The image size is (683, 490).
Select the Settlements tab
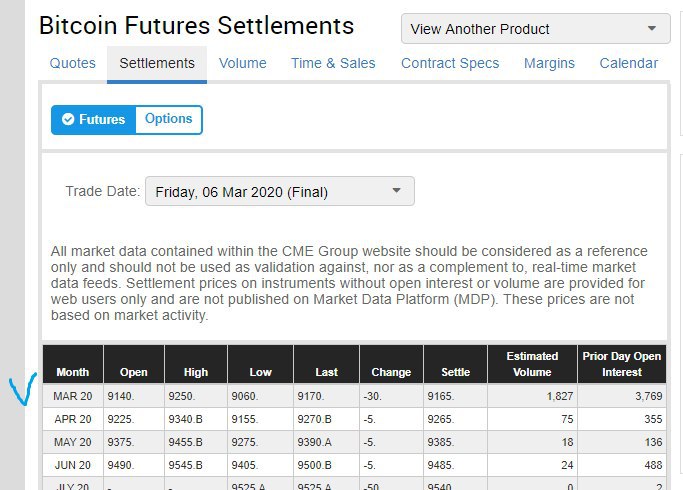coord(157,63)
